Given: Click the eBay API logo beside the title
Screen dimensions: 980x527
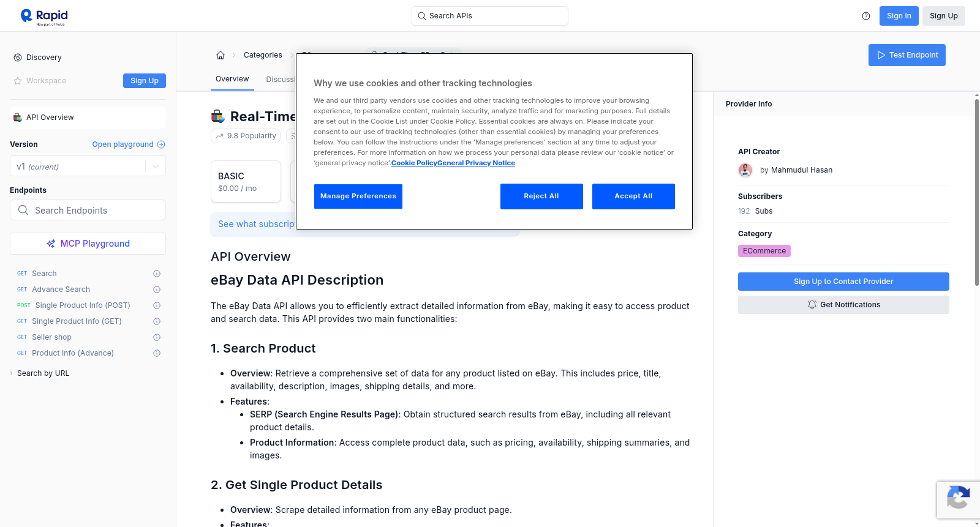Looking at the screenshot, I should [218, 116].
